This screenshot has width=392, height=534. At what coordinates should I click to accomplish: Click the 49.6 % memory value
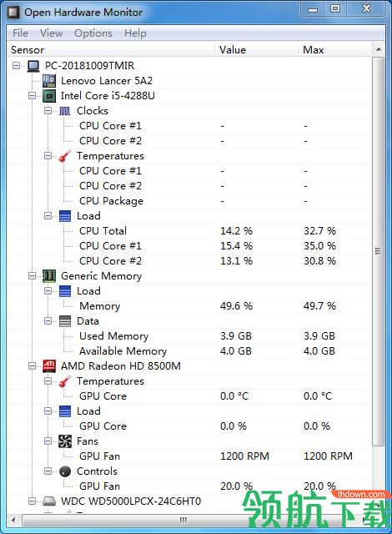[x=237, y=306]
